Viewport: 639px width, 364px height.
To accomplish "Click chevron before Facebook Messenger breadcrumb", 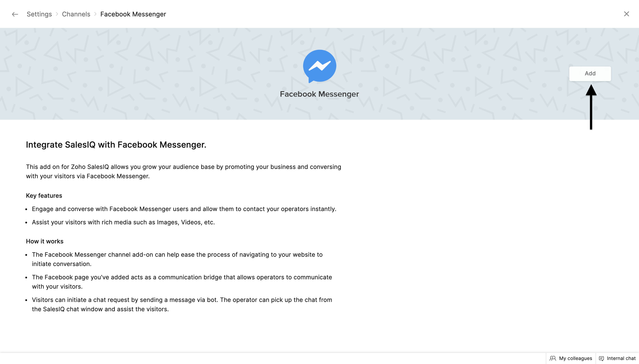I will coord(95,14).
